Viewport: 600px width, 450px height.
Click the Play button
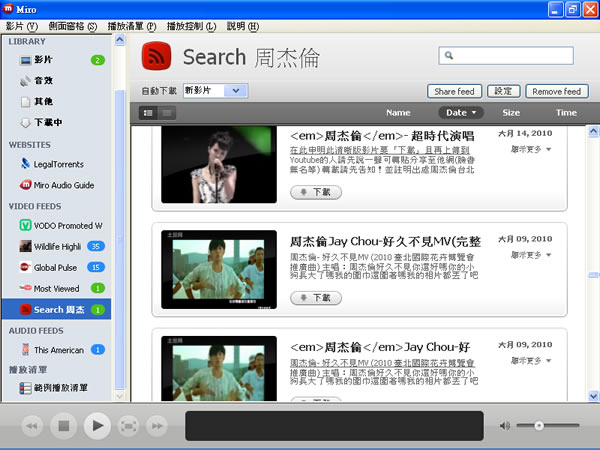(96, 426)
